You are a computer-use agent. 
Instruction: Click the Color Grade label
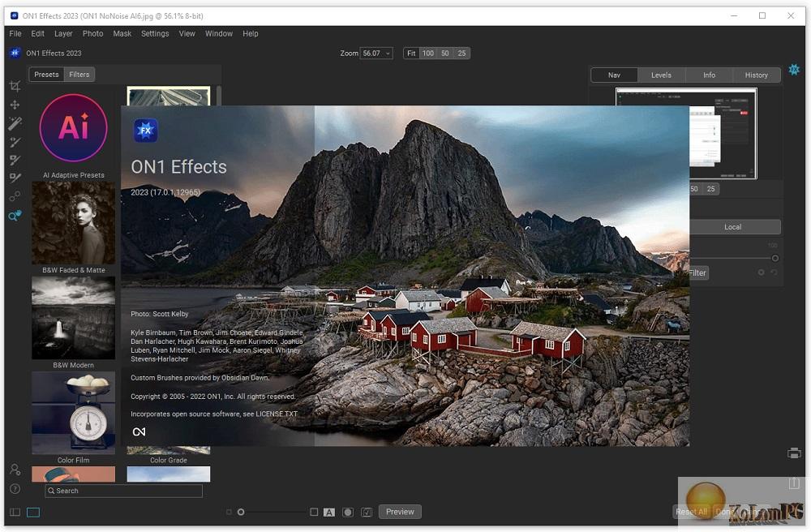pos(169,460)
